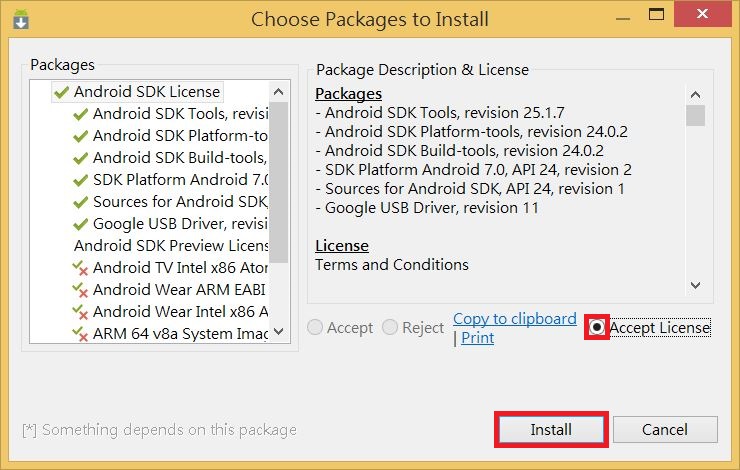Select Sources for Android SDK package

tap(180, 202)
